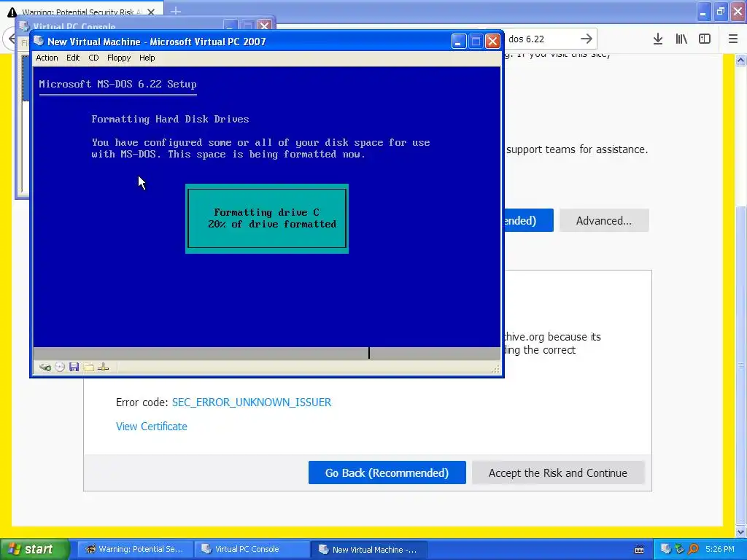The image size is (747, 560).
Task: Click New Virtual Machine taskbar button
Action: [x=368, y=549]
